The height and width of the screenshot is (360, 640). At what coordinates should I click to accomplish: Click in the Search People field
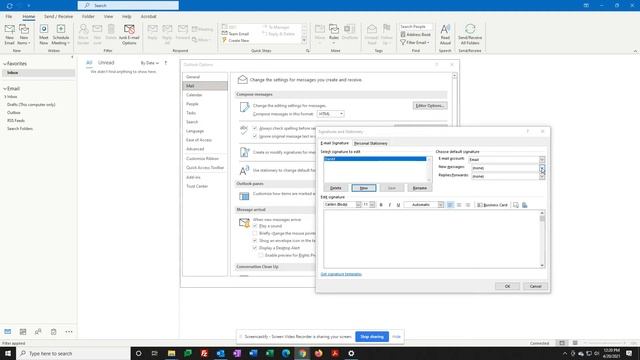(x=416, y=27)
